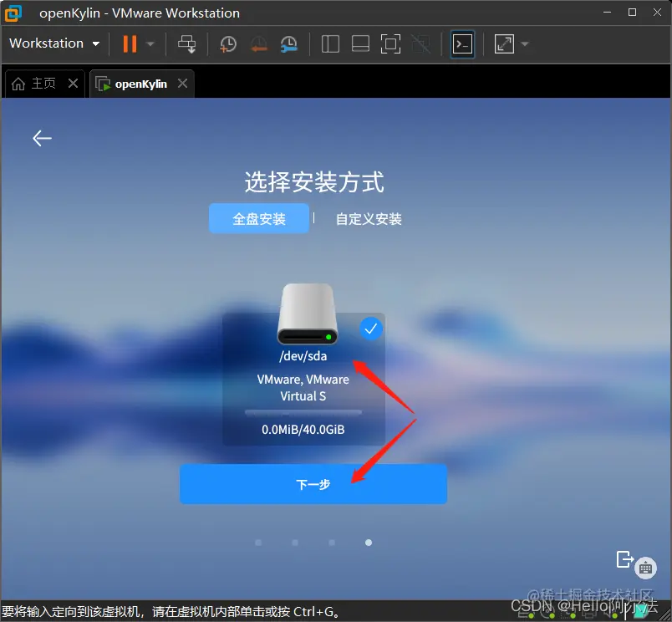Click the disk usage progress bar
Screen dimensions: 672x622
click(304, 411)
